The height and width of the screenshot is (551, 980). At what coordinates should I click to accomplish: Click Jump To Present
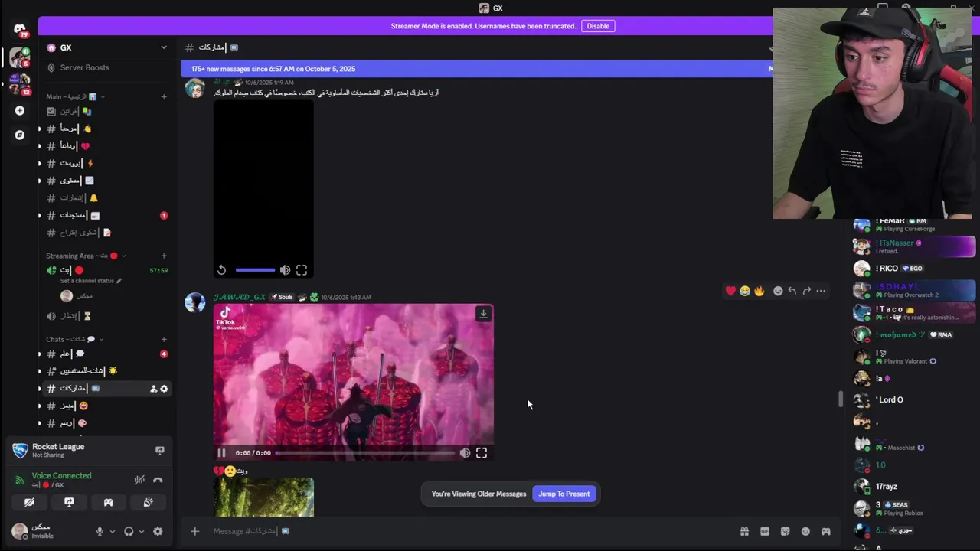[x=564, y=494]
